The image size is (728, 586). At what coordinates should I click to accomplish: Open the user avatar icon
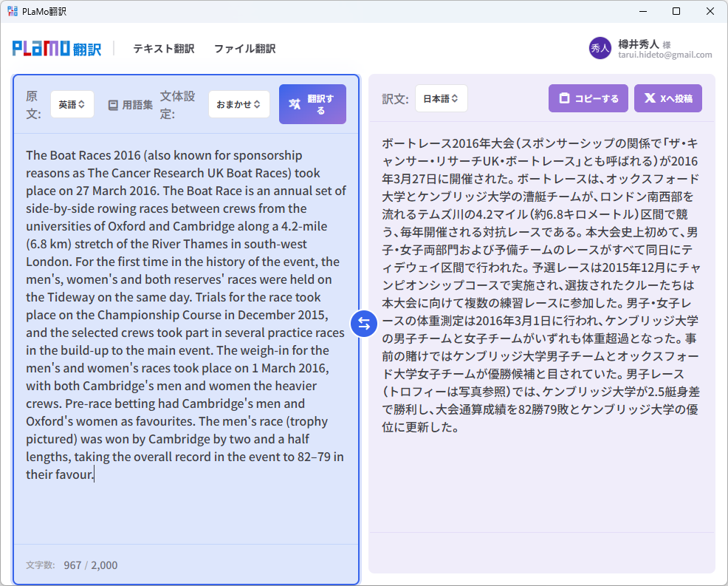[x=600, y=47]
